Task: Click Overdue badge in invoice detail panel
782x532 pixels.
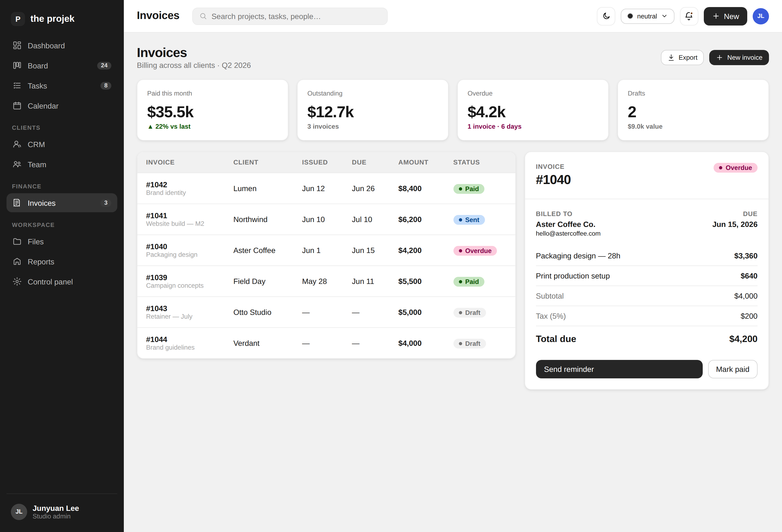Action: (x=735, y=167)
